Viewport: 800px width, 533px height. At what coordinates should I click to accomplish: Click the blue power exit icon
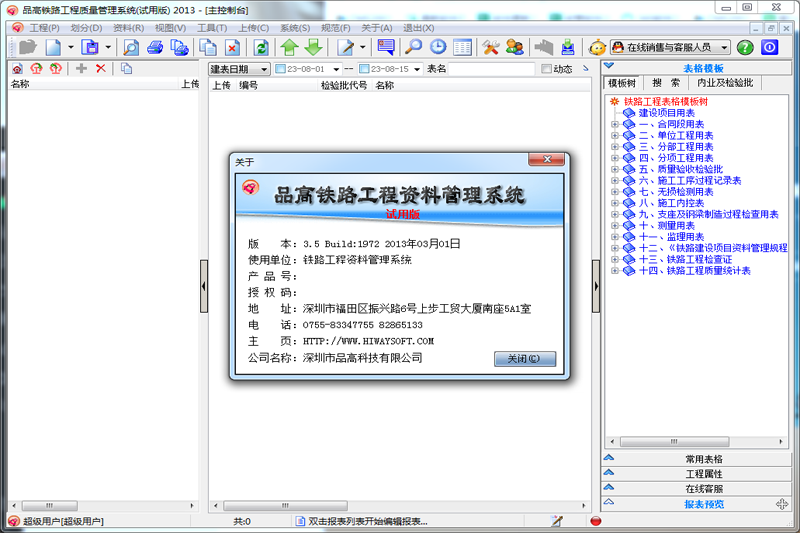click(x=769, y=47)
